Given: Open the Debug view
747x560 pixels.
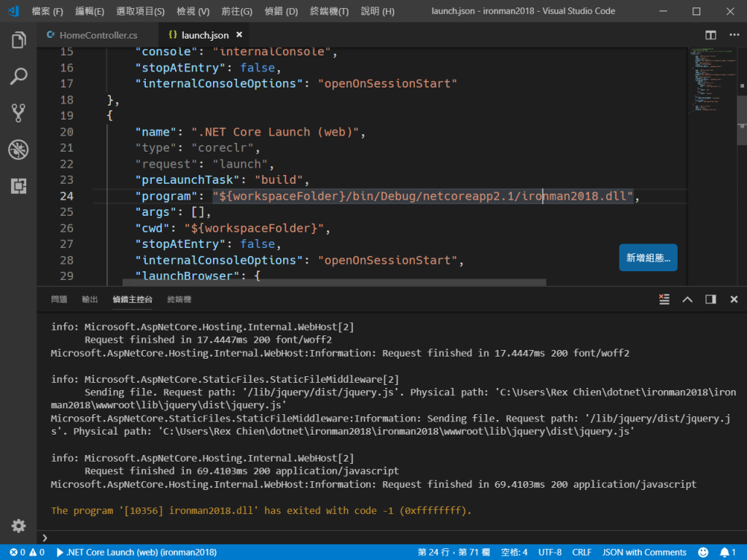Looking at the screenshot, I should pos(18,149).
